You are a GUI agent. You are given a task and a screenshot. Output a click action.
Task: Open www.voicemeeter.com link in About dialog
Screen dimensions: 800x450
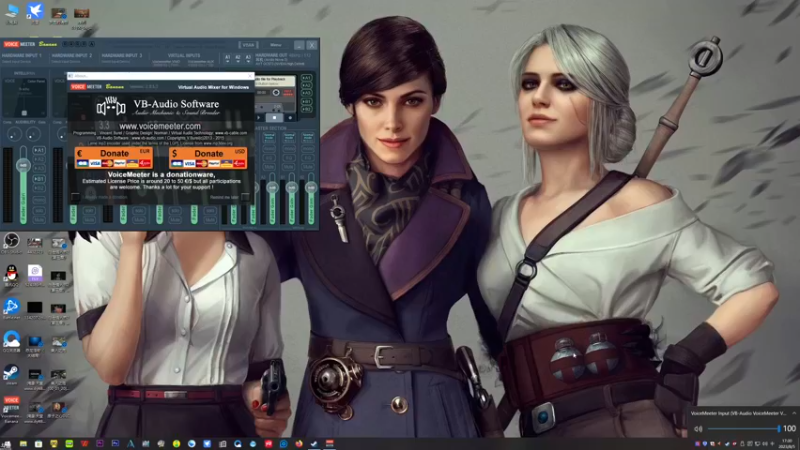160,126
